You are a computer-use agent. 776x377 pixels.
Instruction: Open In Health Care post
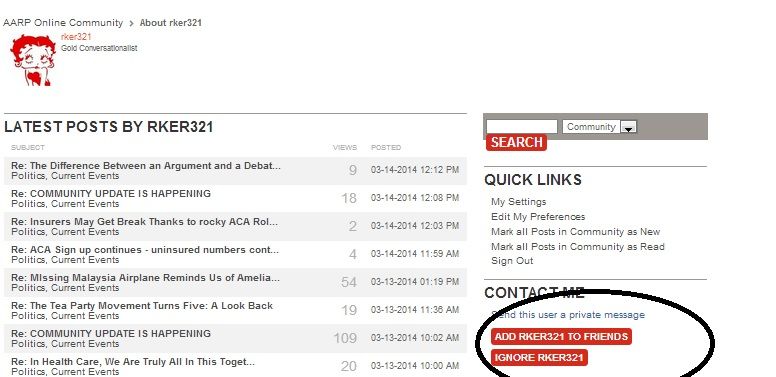click(x=133, y=362)
